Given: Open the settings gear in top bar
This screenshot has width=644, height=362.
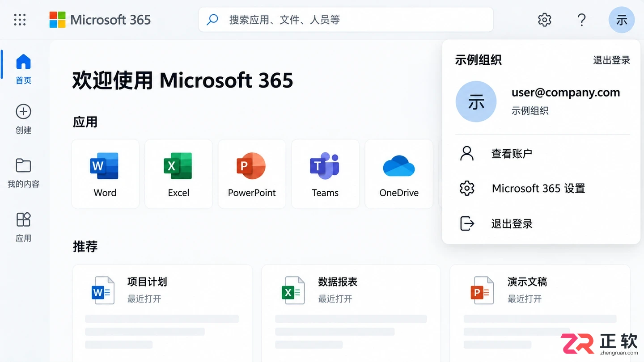Looking at the screenshot, I should click(544, 20).
